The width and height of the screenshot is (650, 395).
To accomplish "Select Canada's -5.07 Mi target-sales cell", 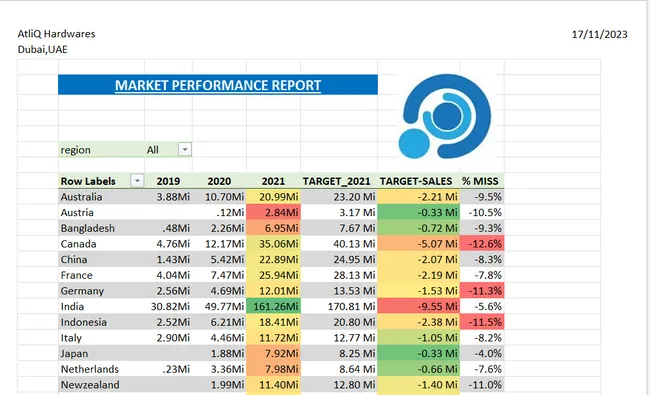I will (x=419, y=244).
